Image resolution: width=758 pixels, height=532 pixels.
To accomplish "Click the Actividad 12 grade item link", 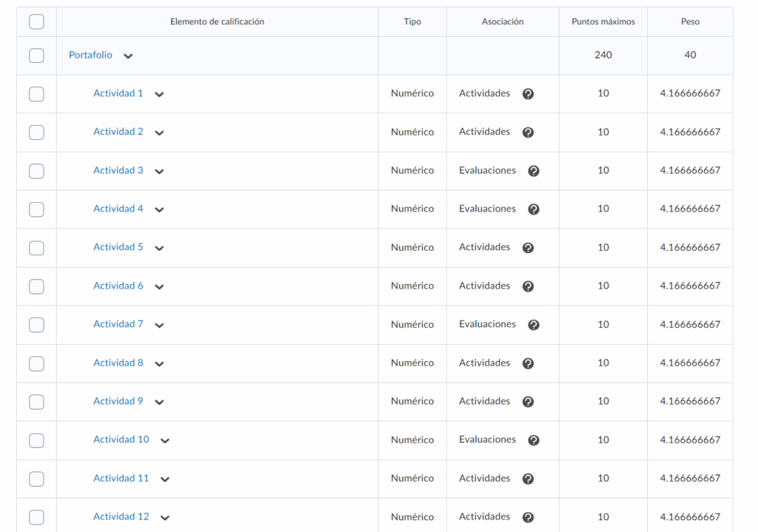I will [121, 516].
